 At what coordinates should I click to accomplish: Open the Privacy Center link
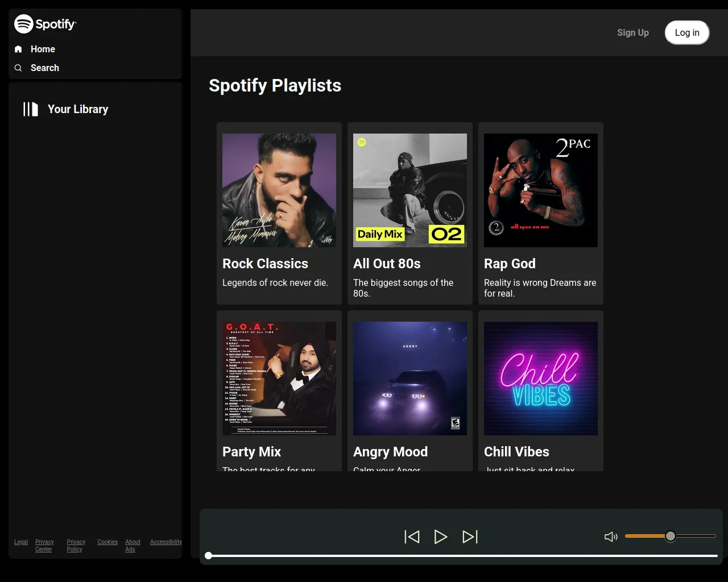click(44, 546)
